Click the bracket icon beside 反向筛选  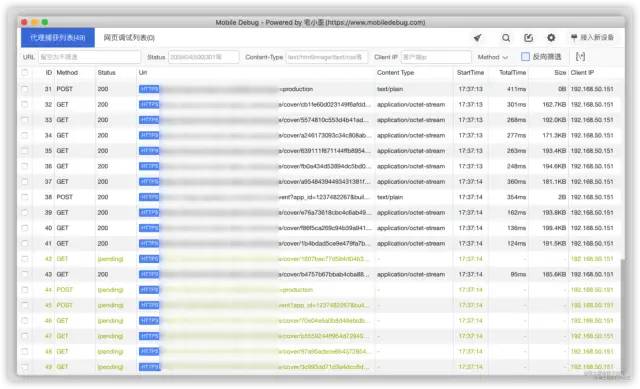[x=580, y=57]
